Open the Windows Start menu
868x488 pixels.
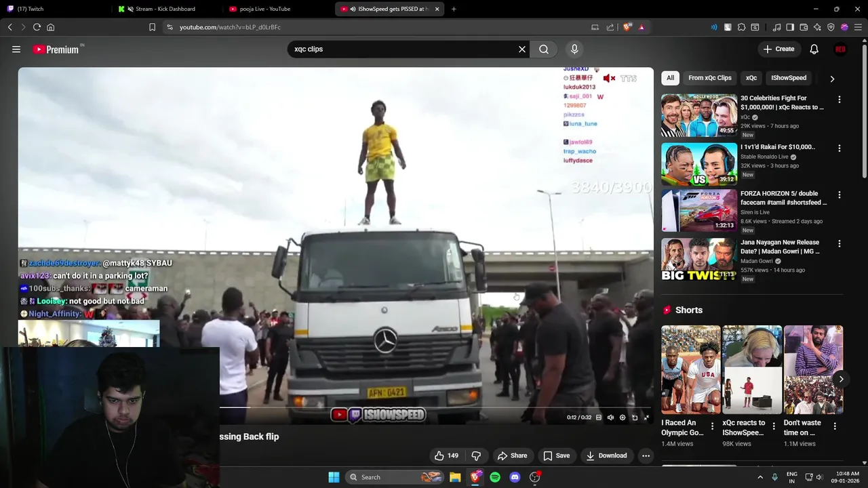(x=334, y=477)
